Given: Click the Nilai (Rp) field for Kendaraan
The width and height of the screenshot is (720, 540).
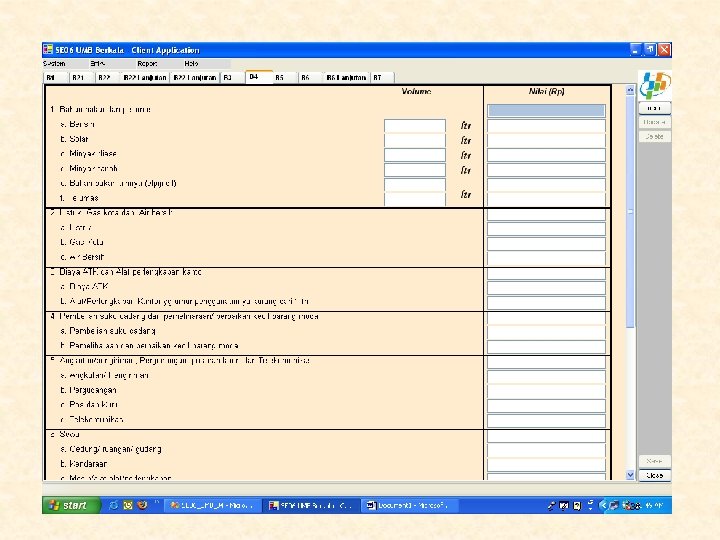Looking at the screenshot, I should click(x=546, y=465).
